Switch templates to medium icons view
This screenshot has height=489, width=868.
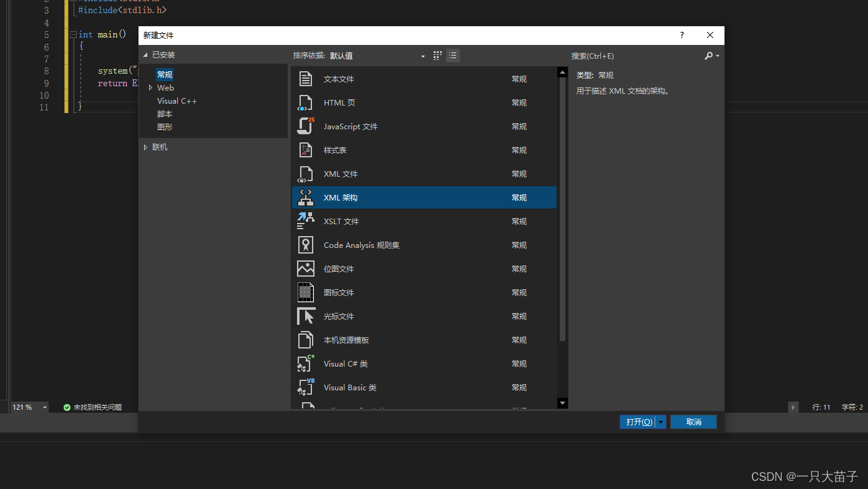[437, 55]
